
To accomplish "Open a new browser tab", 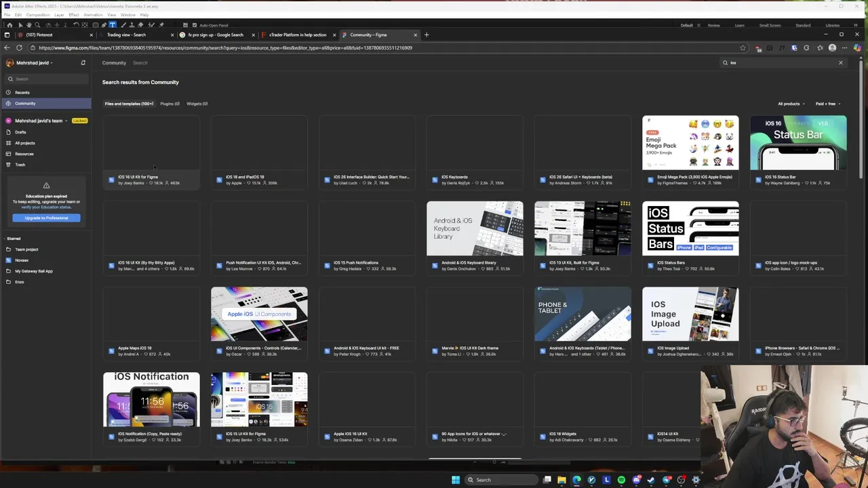I will (x=426, y=35).
